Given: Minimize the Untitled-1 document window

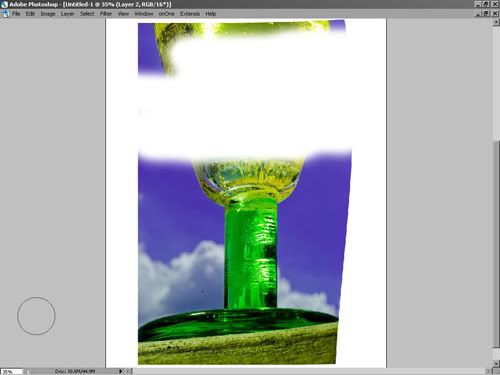Looking at the screenshot, I should point(478,13).
